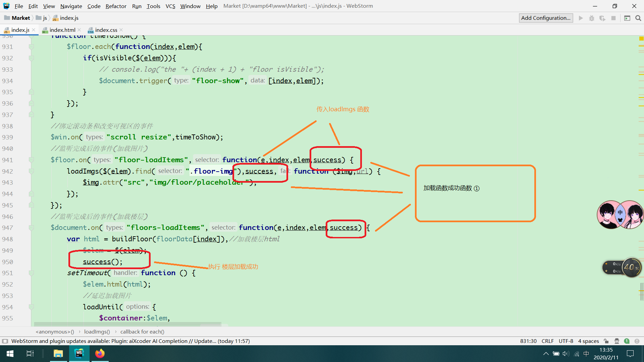
Task: Open UTF-8 file encoding dropdown
Action: tap(566, 341)
